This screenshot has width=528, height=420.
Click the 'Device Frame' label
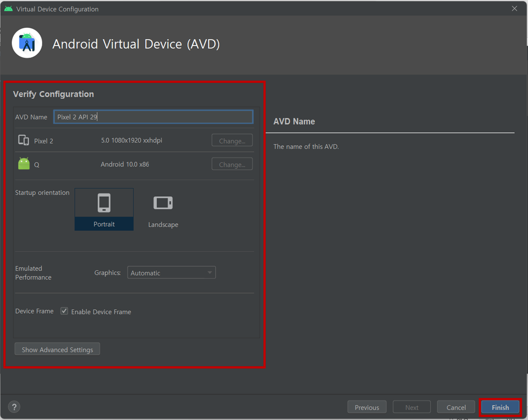[x=34, y=311]
